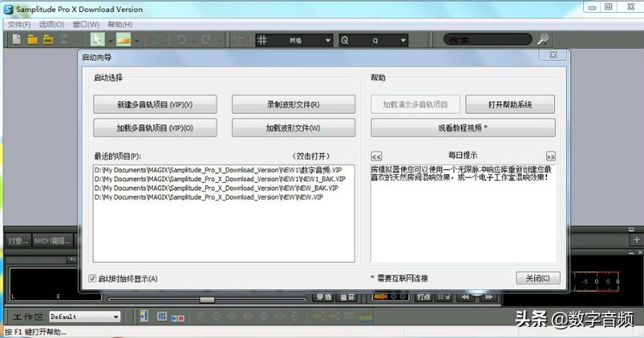
Task: Switch to the 对象... docker tab
Action: [18, 241]
